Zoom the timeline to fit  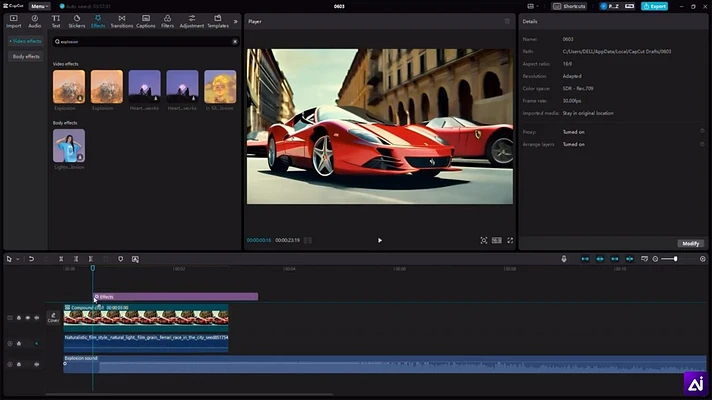point(702,259)
